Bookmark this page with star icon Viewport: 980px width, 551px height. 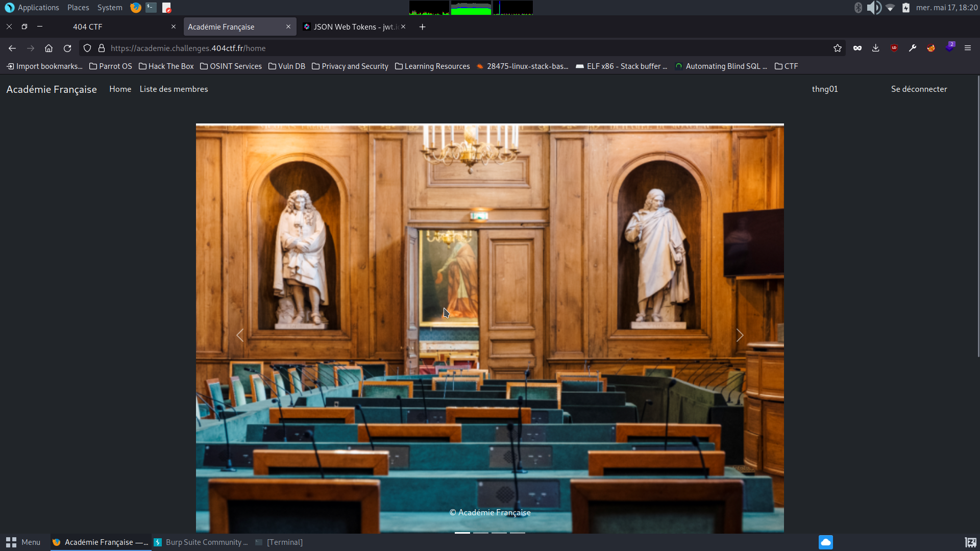(837, 48)
